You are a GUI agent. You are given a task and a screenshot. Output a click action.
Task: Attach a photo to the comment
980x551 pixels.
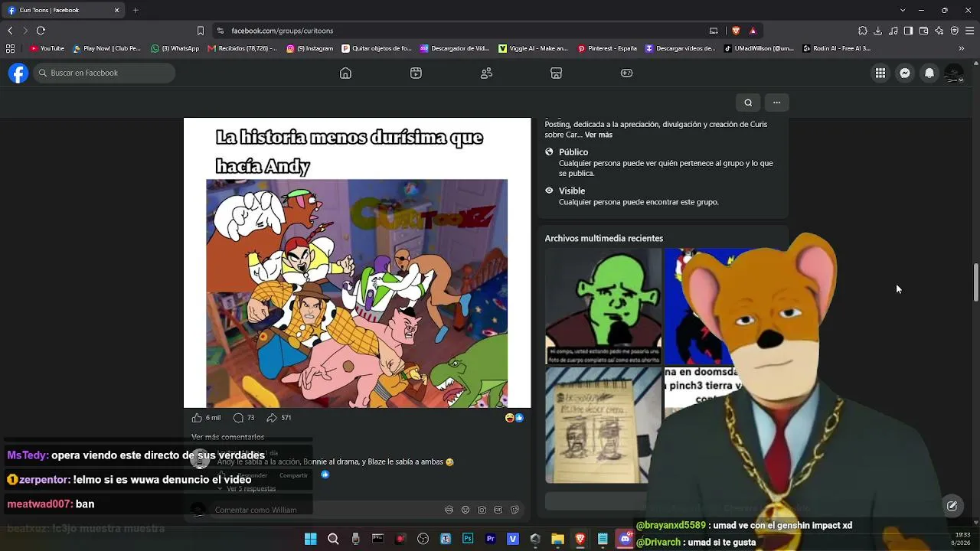click(482, 510)
